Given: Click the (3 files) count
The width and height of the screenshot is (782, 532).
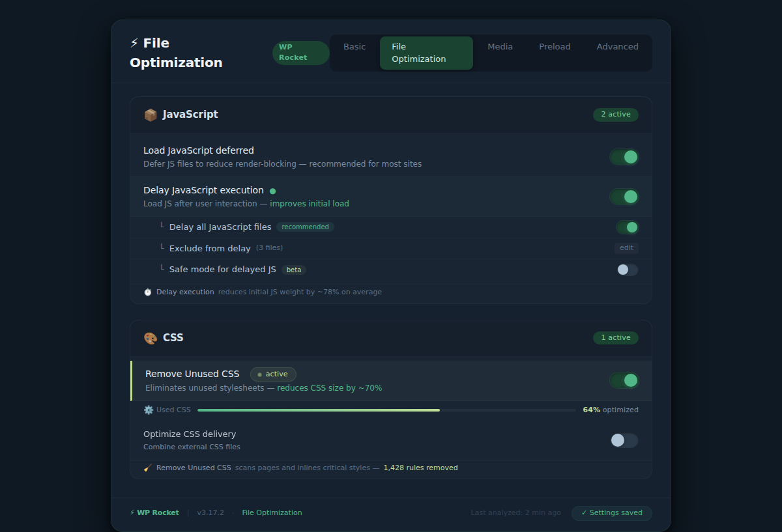Looking at the screenshot, I should (x=269, y=248).
